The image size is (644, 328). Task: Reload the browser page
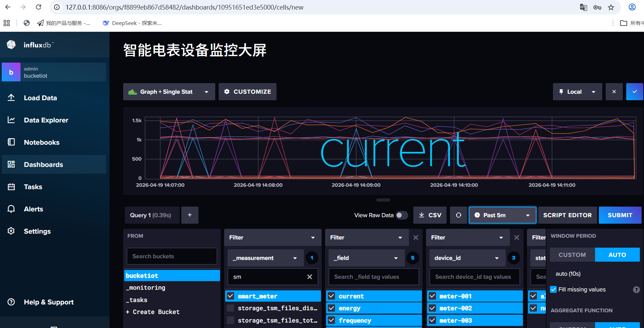coord(39,7)
